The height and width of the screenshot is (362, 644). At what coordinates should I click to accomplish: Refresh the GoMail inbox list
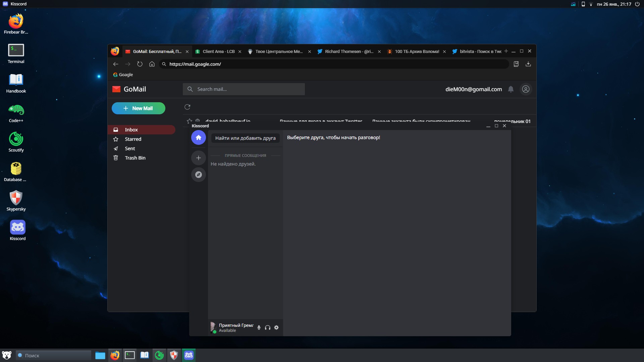187,107
